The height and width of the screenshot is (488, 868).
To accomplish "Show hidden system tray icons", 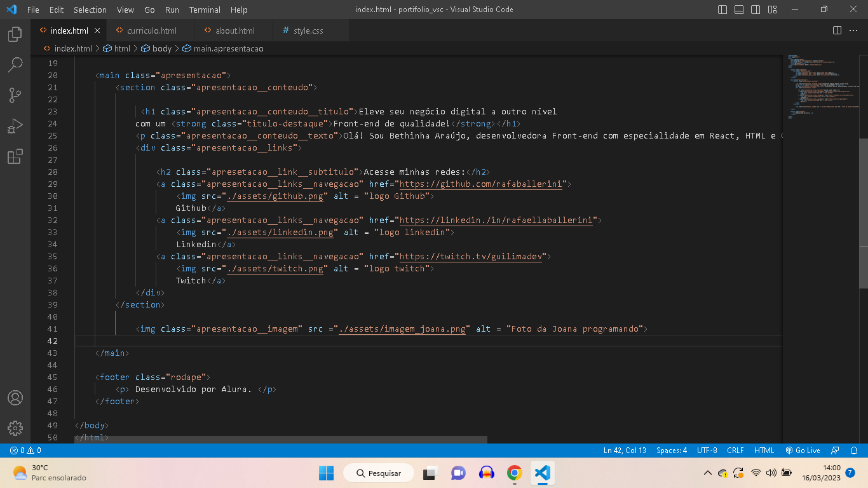I will tap(708, 473).
